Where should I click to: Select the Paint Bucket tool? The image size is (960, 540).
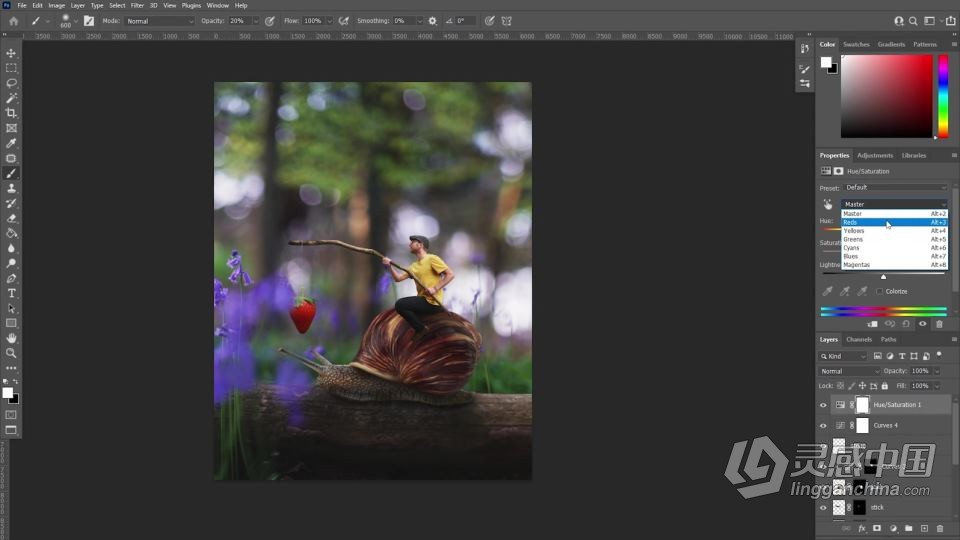tap(11, 233)
